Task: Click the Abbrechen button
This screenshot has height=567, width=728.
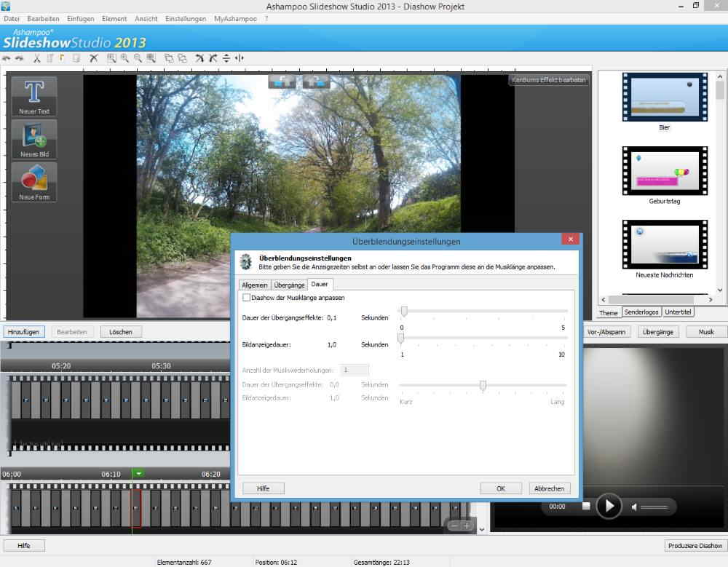Action: [548, 488]
